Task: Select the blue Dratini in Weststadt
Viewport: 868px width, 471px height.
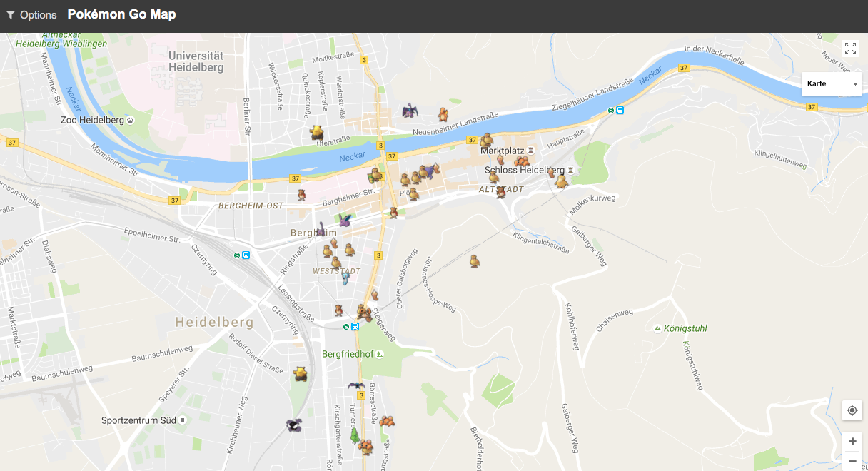Action: (x=345, y=278)
